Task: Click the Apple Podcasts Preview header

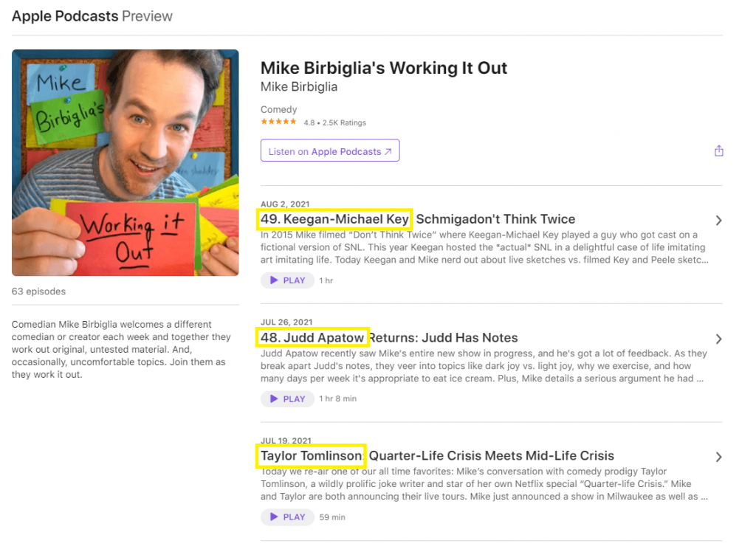Action: (x=92, y=16)
